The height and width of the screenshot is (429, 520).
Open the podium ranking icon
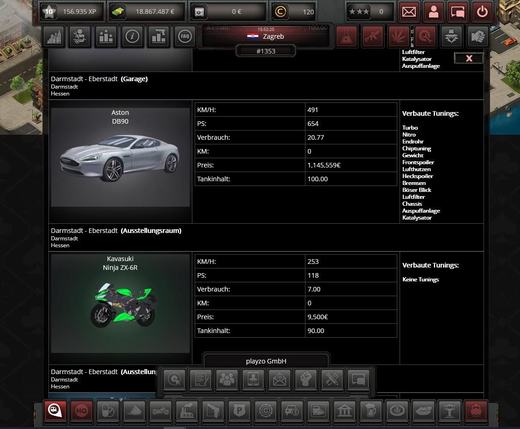point(106,36)
